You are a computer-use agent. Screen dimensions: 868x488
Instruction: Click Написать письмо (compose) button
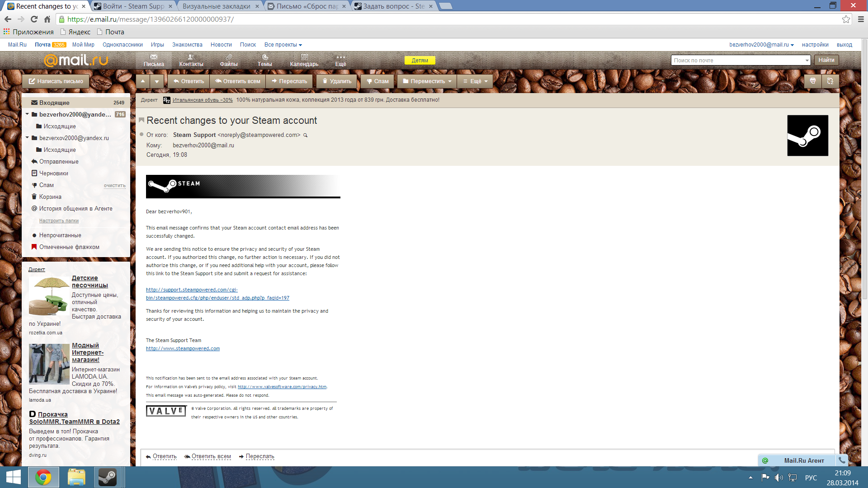pyautogui.click(x=56, y=81)
